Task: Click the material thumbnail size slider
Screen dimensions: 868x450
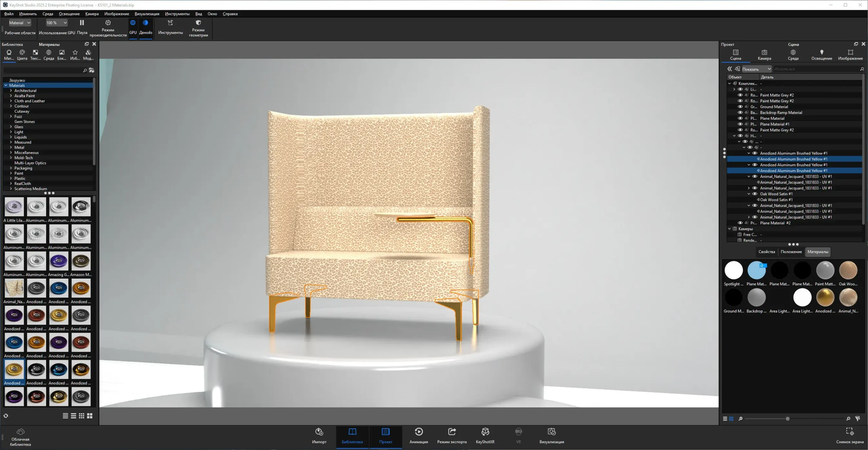Action: (787, 419)
